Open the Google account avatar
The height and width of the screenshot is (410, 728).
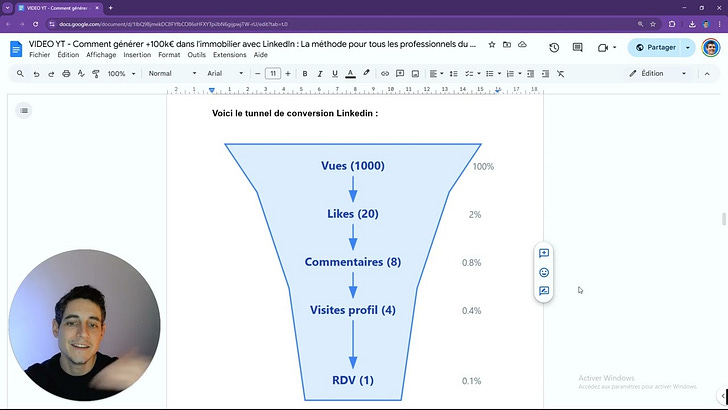[x=710, y=47]
